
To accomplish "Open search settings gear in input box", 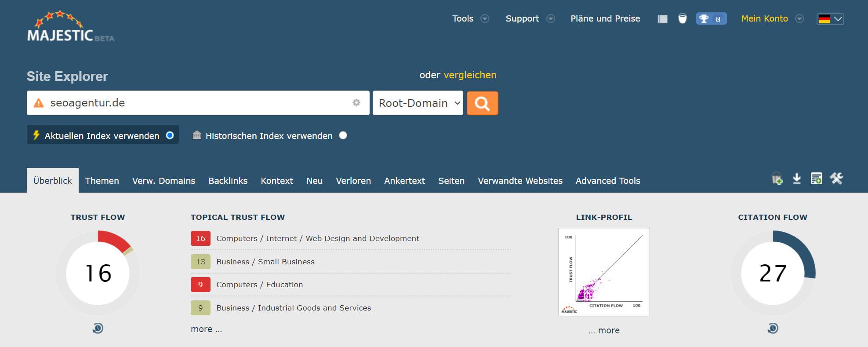I will pos(356,102).
